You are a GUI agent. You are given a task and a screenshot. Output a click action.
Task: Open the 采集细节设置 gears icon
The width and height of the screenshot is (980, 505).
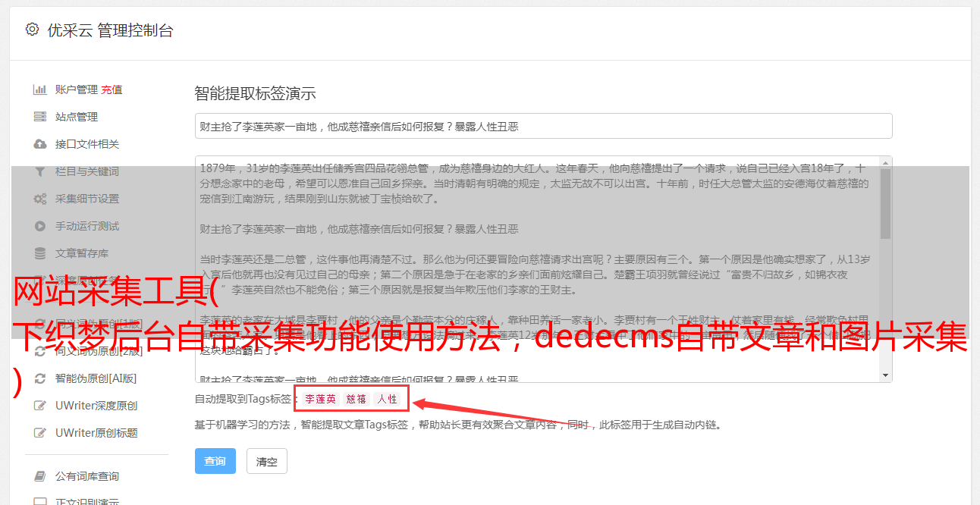click(40, 199)
